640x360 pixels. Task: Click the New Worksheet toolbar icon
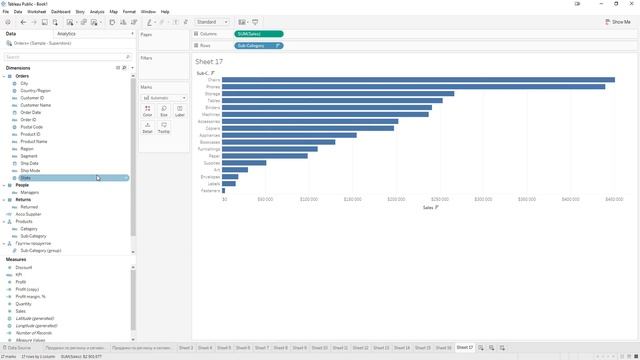(70, 22)
